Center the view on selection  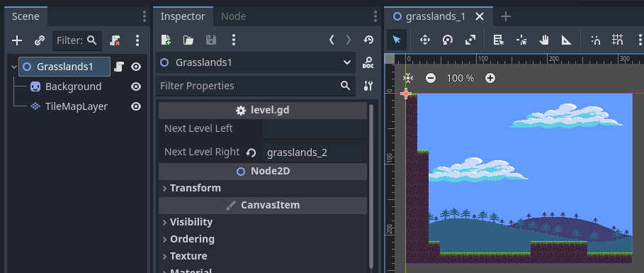pos(408,78)
